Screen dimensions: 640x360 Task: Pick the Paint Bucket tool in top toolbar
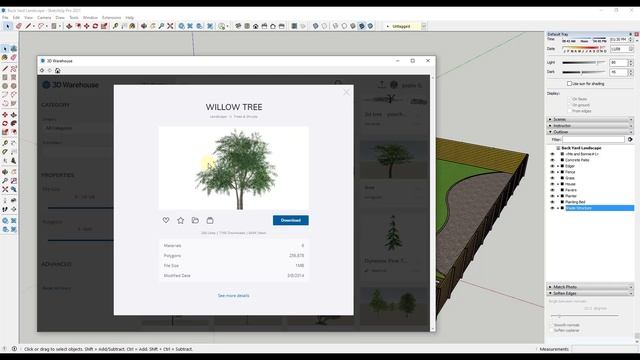[x=132, y=26]
